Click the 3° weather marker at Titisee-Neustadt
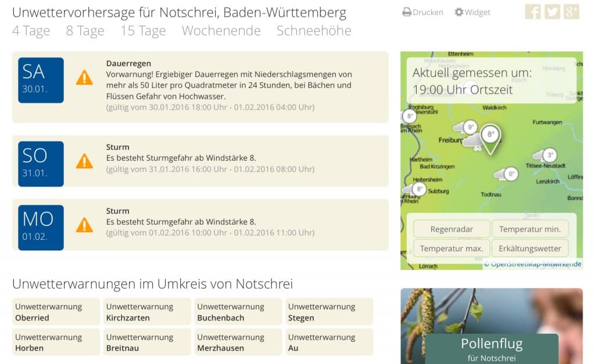This screenshot has width=595, height=364. pyautogui.click(x=550, y=155)
